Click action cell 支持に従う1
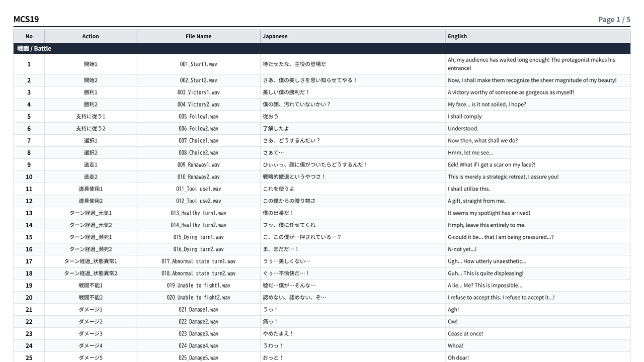Image resolution: width=644 pixels, height=362 pixels. point(91,117)
